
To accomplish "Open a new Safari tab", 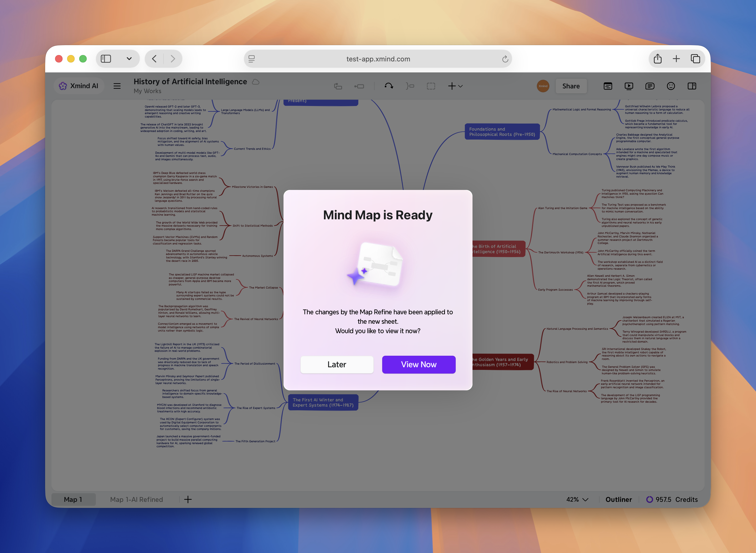I will pyautogui.click(x=676, y=59).
